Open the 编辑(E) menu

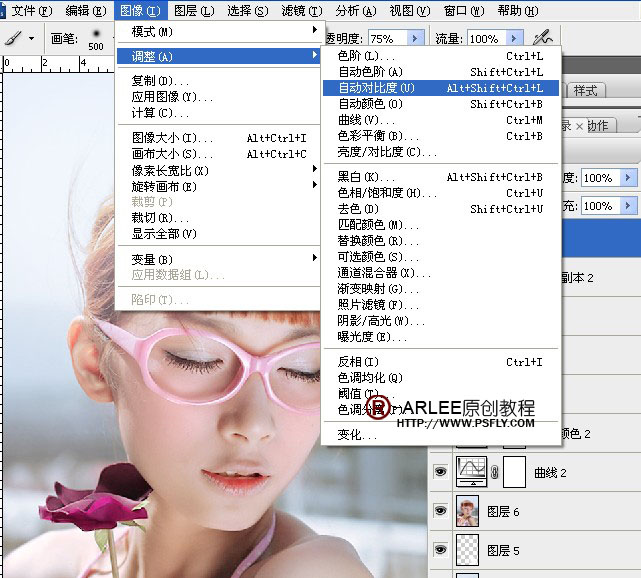(86, 11)
